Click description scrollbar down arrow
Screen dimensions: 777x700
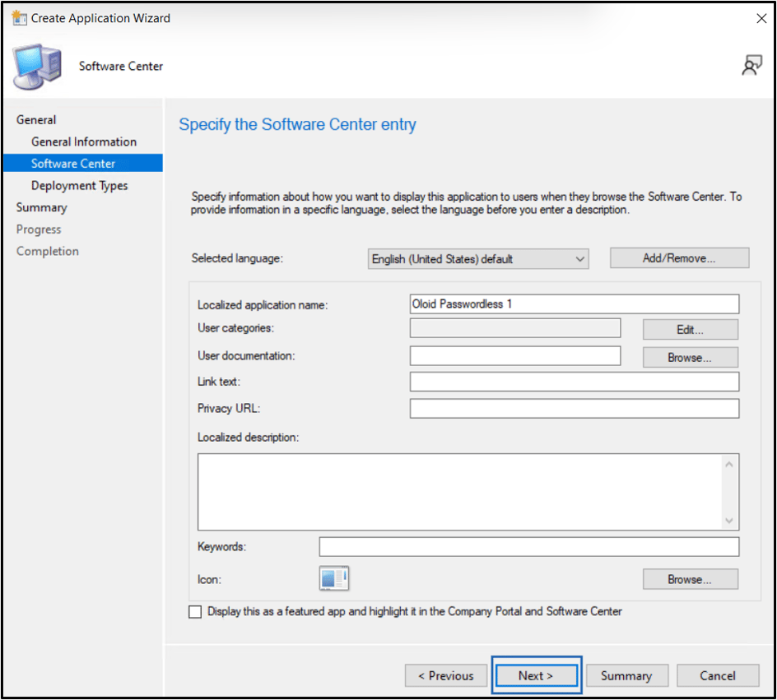(729, 521)
